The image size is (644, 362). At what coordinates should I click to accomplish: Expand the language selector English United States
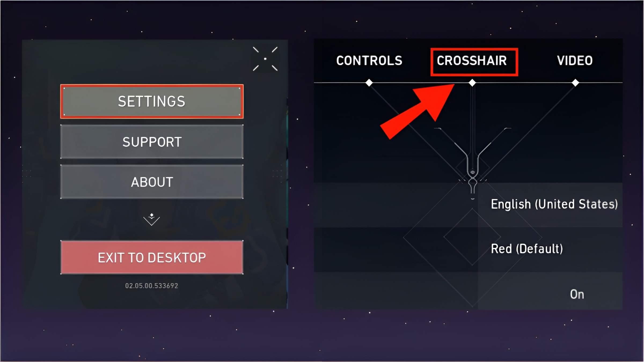point(554,204)
